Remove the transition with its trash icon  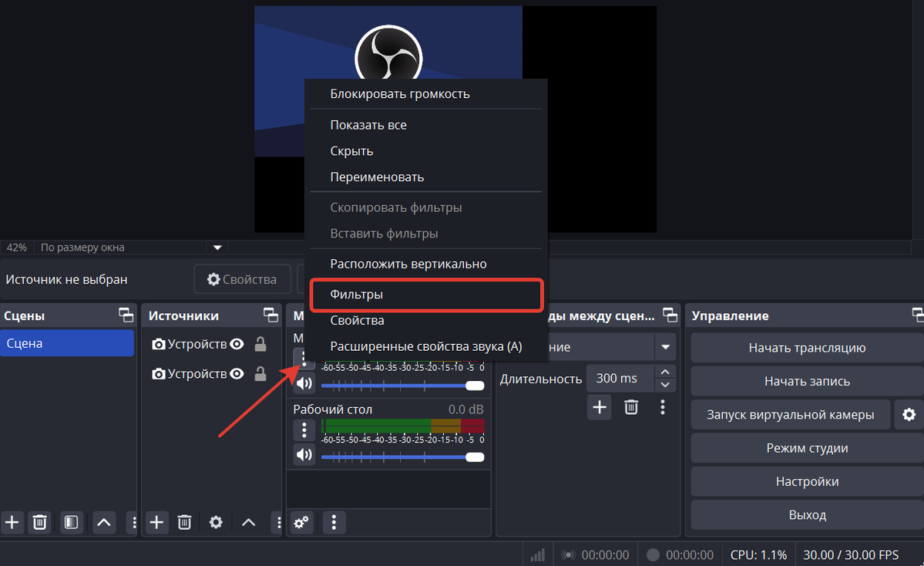click(x=630, y=407)
